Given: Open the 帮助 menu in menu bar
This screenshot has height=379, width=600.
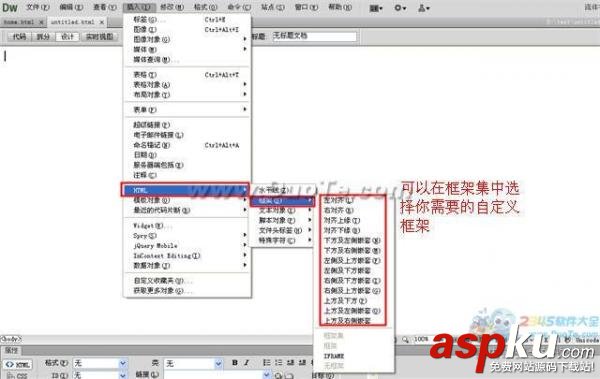Looking at the screenshot, I should click(x=340, y=7).
